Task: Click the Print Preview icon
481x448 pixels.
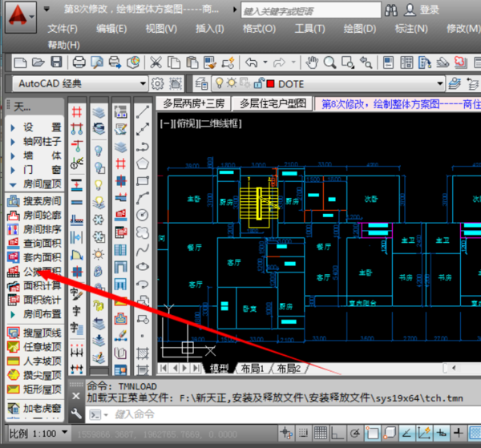Action: 97,63
